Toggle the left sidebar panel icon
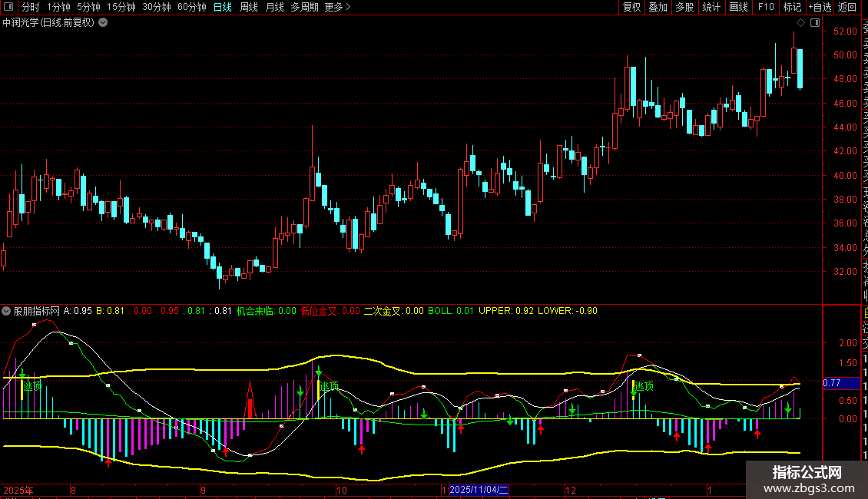Screen dimensions: 868x499 click(x=8, y=7)
